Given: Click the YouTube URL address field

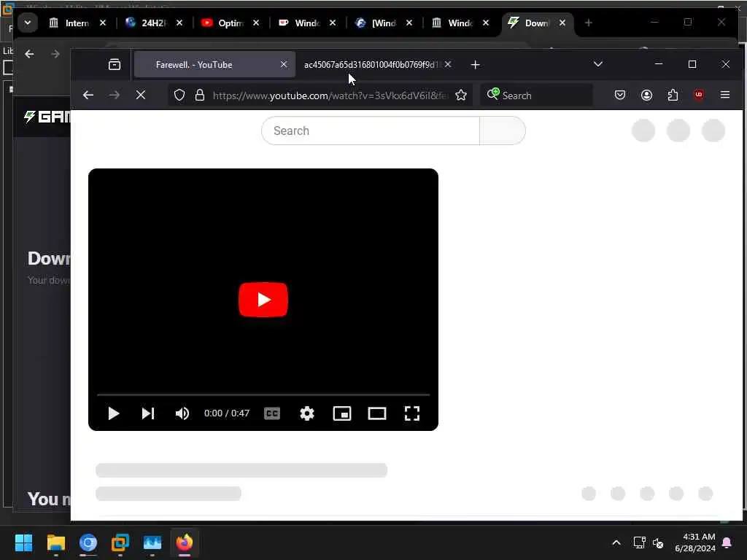Looking at the screenshot, I should tap(330, 96).
